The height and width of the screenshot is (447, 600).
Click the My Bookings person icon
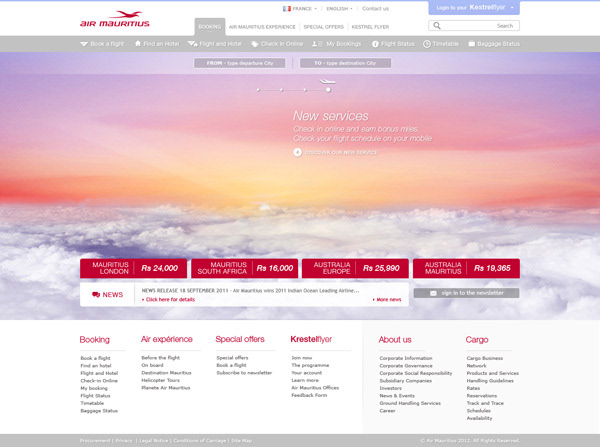click(317, 44)
